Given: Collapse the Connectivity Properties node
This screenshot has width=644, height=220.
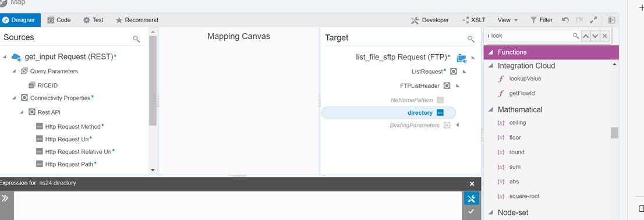Looking at the screenshot, I should click(x=14, y=98).
